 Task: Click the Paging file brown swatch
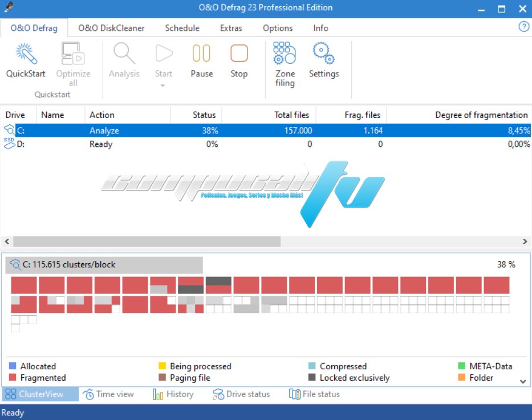coord(162,377)
